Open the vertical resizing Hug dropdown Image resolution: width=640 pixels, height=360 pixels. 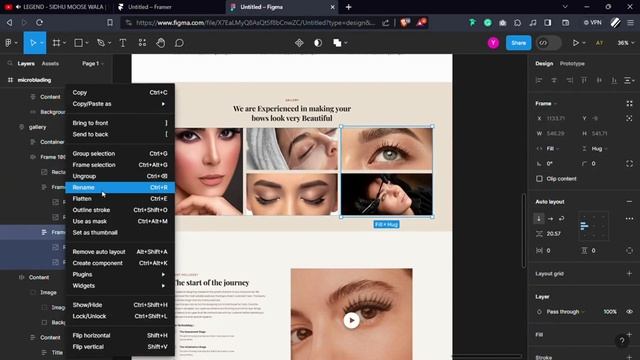pos(600,149)
